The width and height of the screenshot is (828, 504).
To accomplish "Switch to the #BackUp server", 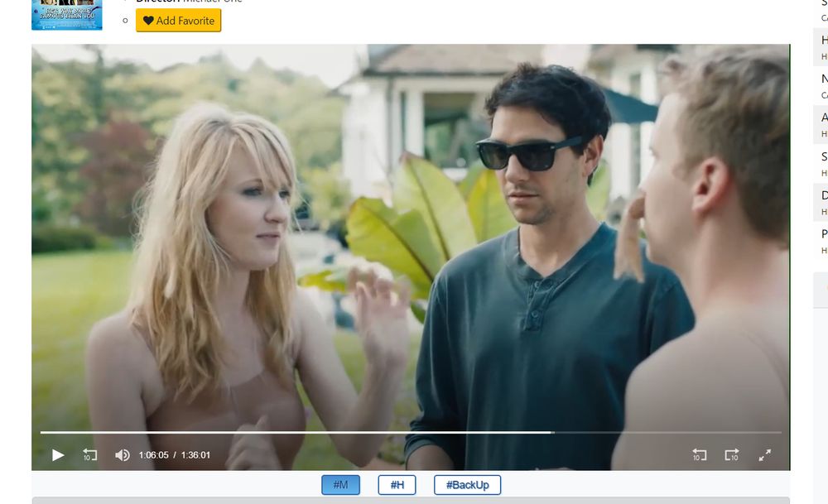I will (467, 485).
